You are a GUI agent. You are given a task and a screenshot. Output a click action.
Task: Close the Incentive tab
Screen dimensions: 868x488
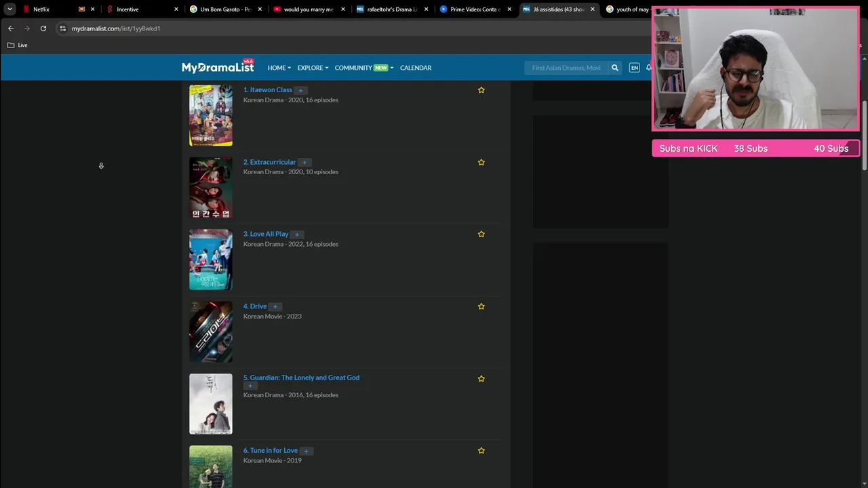tap(176, 9)
